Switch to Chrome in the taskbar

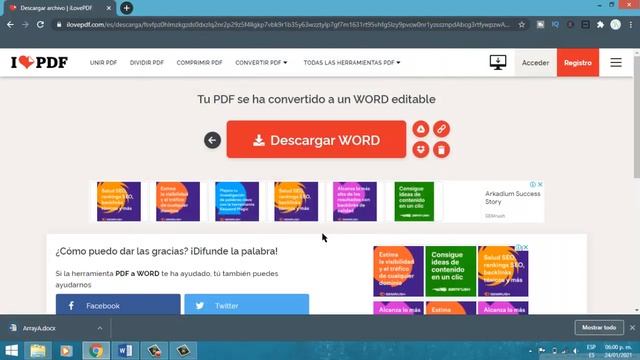coord(96,350)
